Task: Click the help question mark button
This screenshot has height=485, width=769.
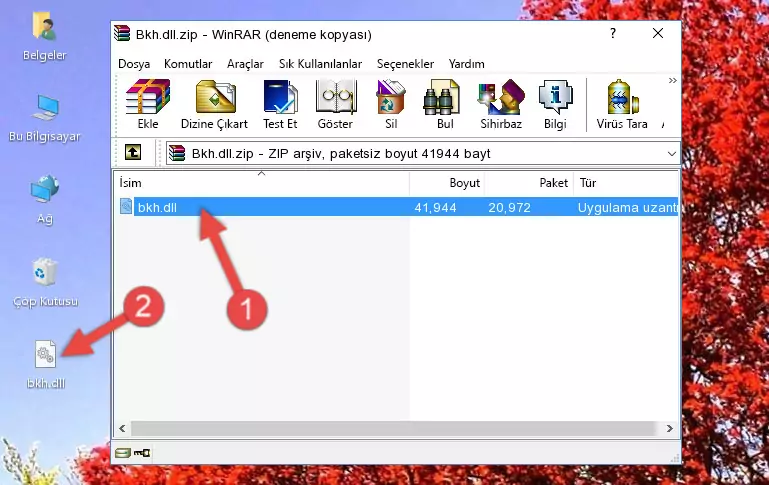Action: pos(613,33)
